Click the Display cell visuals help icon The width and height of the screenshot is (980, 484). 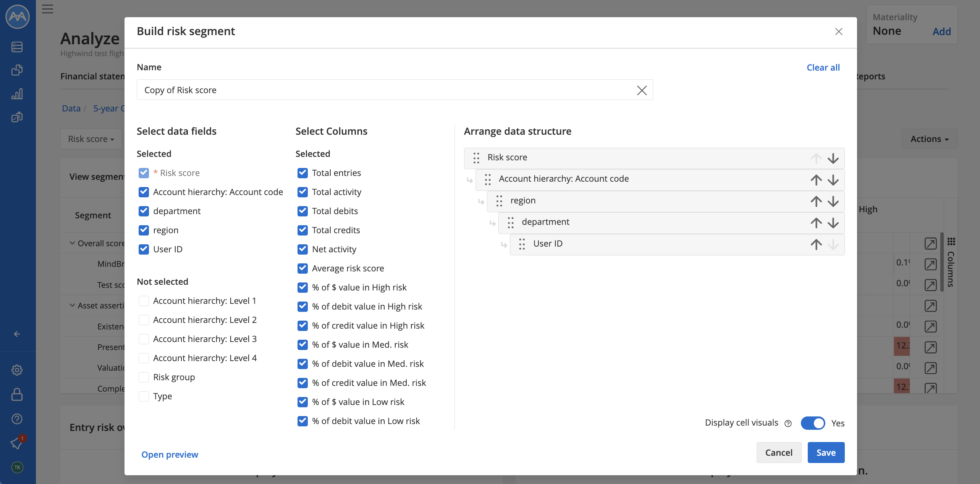click(788, 423)
